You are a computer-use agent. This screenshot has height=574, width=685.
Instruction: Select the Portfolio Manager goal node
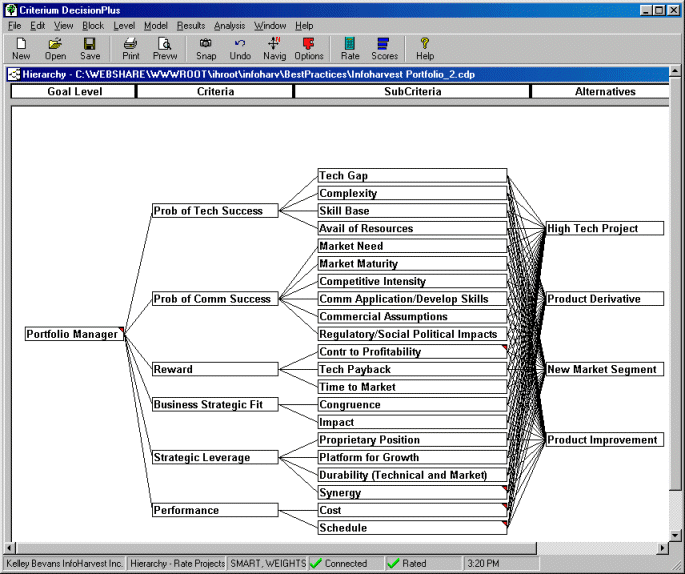coord(73,335)
